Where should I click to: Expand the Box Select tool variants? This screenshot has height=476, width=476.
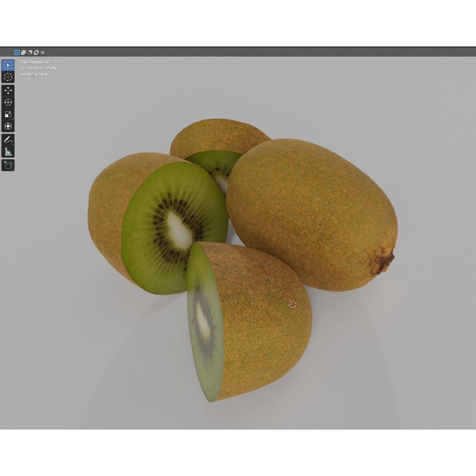tap(12, 69)
